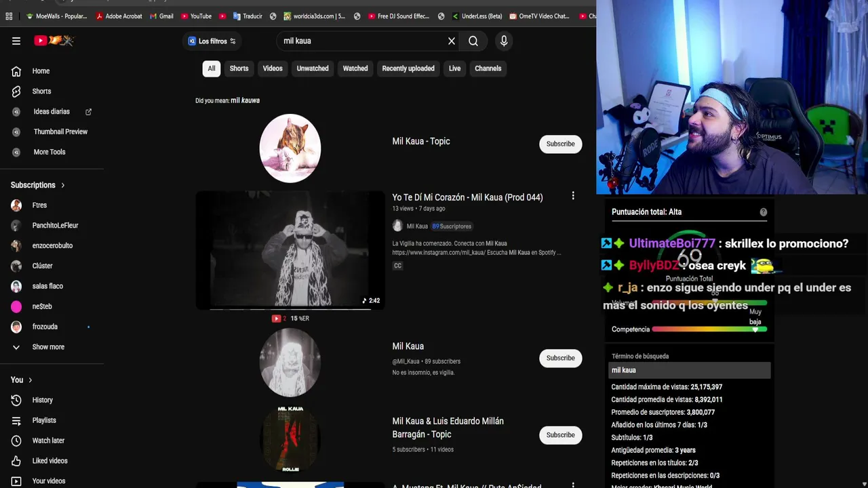Select the All filter chip
Screen dimensions: 868x488
coord(212,68)
